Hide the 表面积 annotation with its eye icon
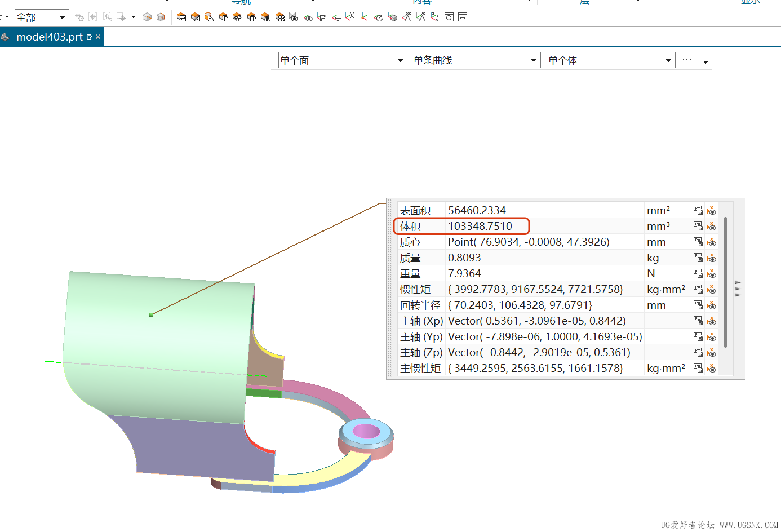This screenshot has height=532, width=781. click(x=712, y=210)
